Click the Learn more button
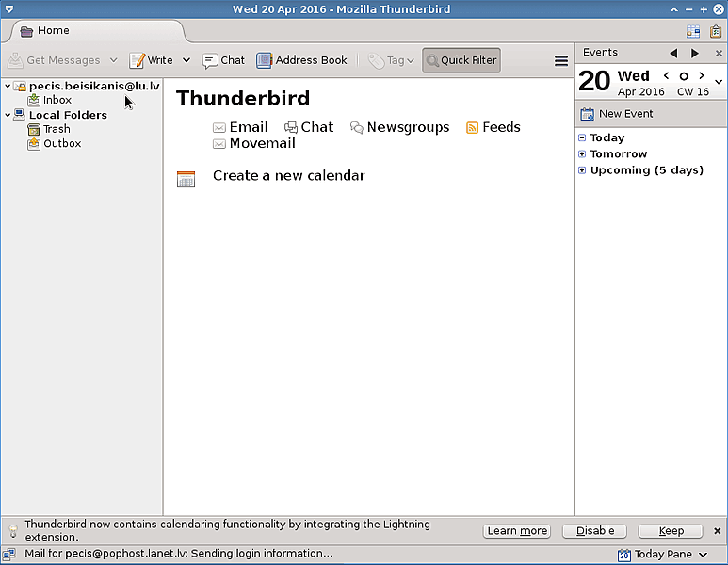 tap(517, 531)
